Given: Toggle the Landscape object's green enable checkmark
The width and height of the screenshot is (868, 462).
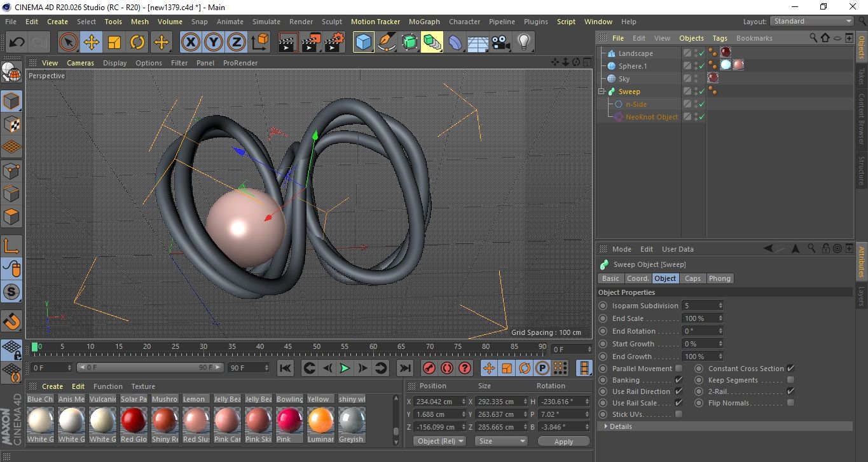Looking at the screenshot, I should [701, 53].
